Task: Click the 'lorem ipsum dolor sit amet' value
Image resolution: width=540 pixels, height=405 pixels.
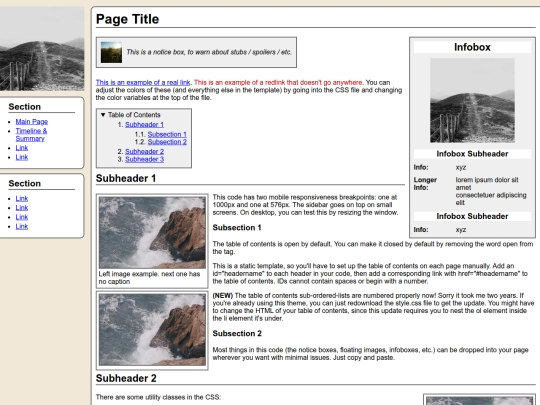Action: tap(487, 184)
